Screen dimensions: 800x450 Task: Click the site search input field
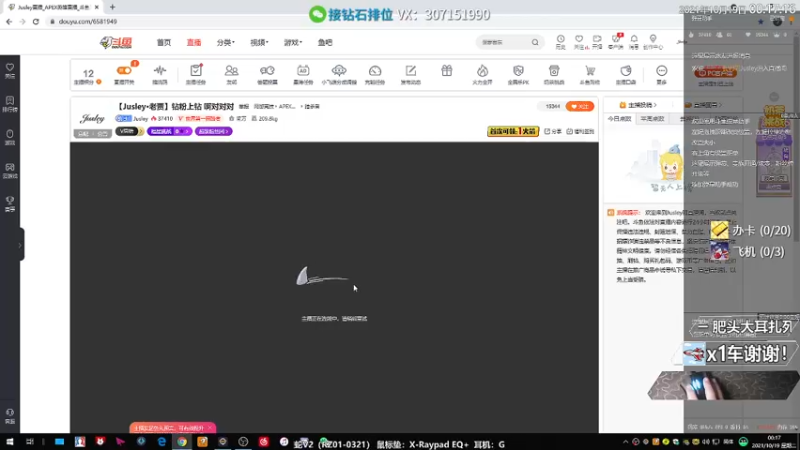[503, 42]
